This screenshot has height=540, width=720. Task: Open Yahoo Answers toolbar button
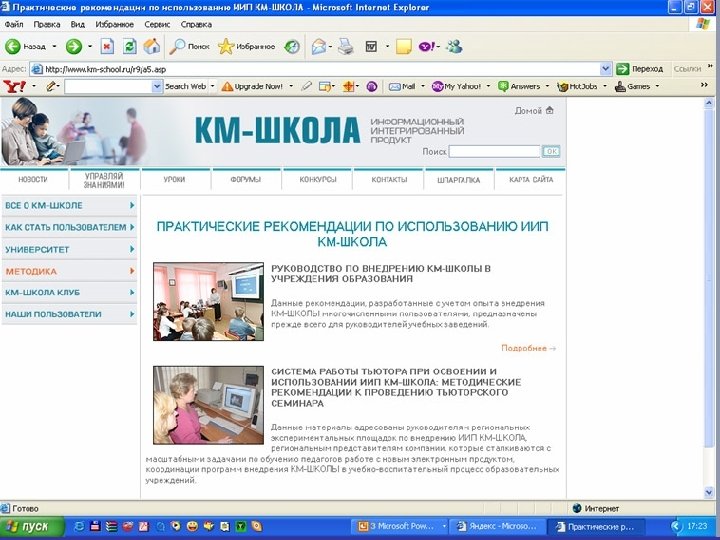coord(519,86)
